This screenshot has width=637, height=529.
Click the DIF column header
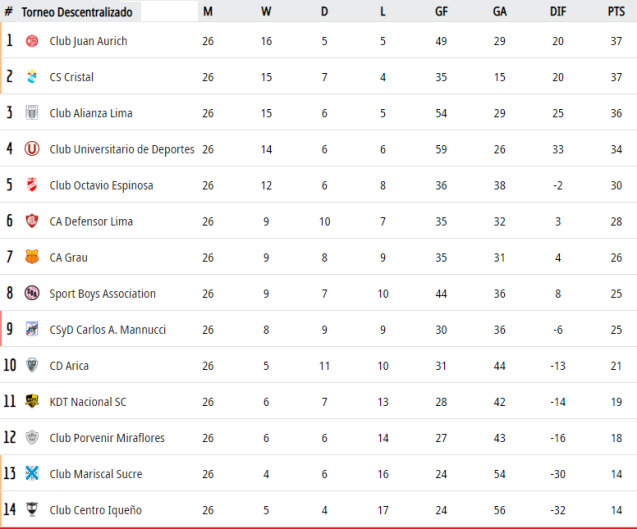coord(558,12)
